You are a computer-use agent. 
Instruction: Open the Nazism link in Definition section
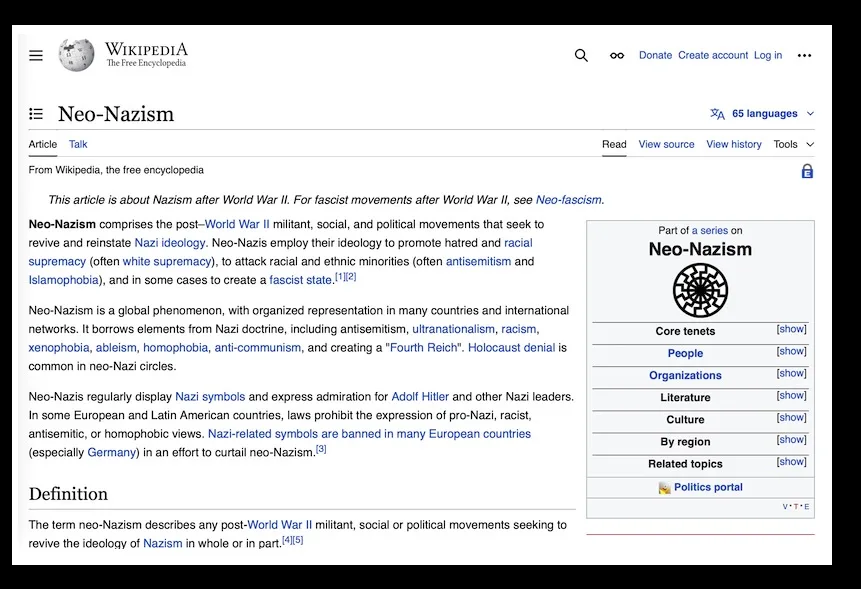[x=163, y=543]
